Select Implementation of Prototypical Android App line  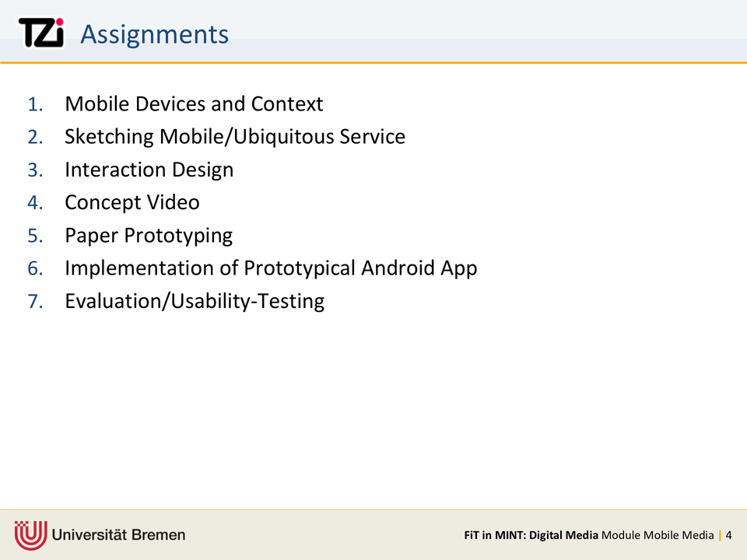271,268
